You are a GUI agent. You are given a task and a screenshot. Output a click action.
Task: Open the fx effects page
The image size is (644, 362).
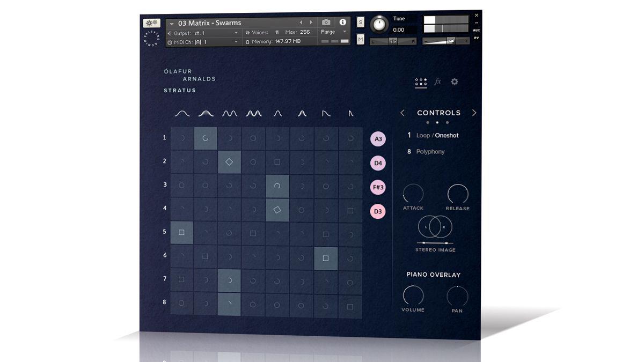tap(437, 82)
